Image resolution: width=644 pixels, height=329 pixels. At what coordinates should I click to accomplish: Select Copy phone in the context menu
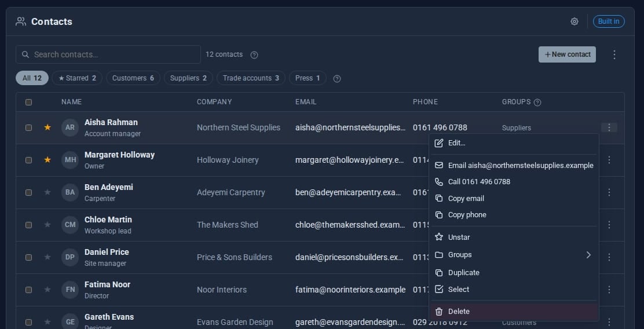[514, 215]
